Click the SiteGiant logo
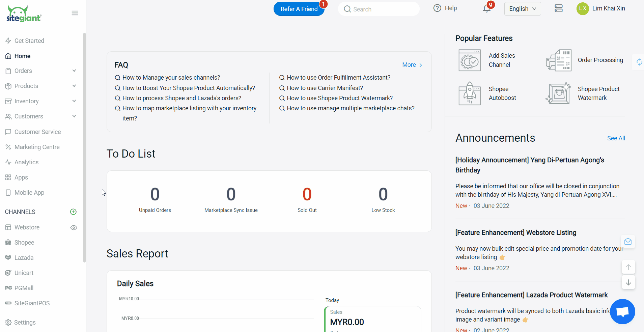644x332 pixels. coord(24,14)
